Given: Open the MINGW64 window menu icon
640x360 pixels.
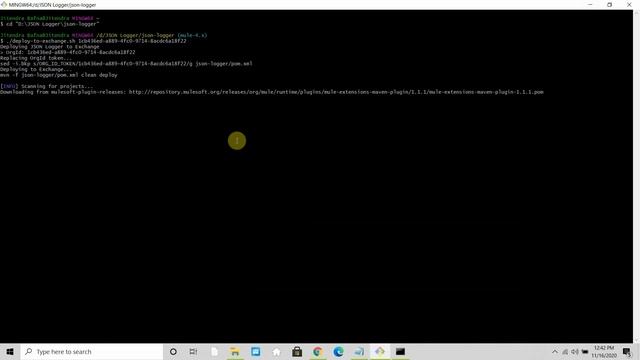Looking at the screenshot, I should coord(4,5).
